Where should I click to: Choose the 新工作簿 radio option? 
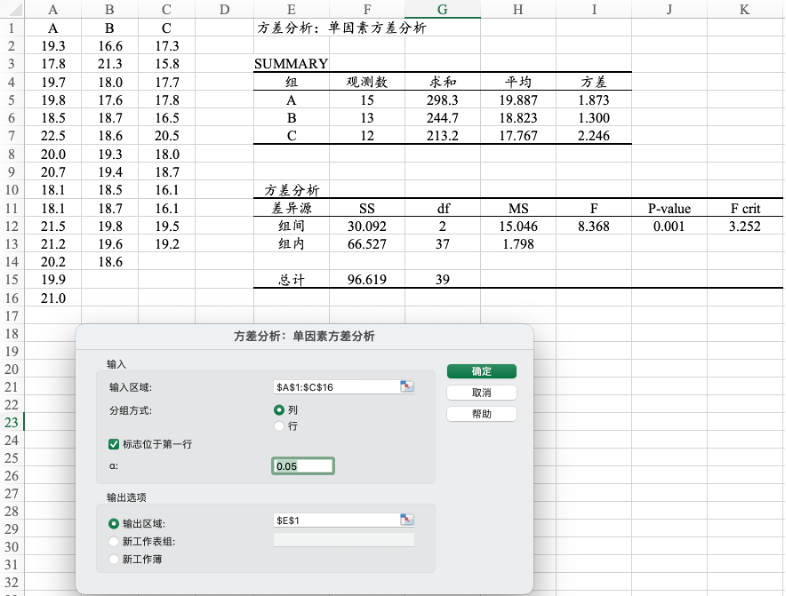click(x=113, y=559)
